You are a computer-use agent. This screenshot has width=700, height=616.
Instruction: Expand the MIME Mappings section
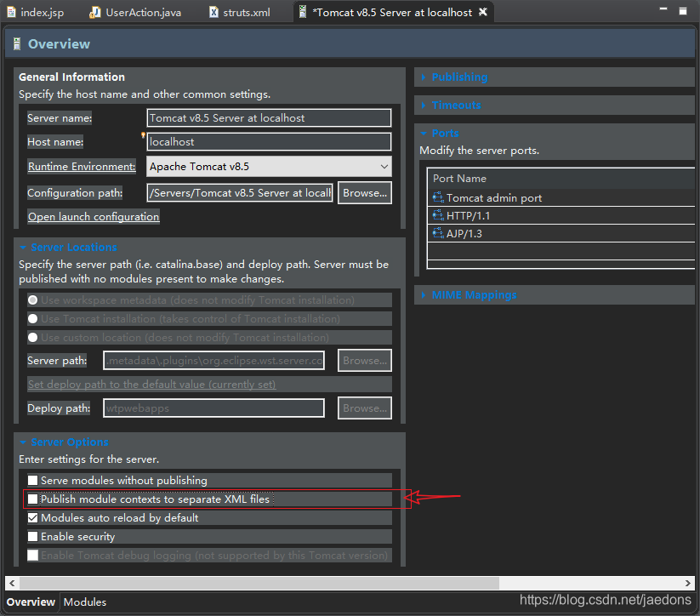pos(424,295)
